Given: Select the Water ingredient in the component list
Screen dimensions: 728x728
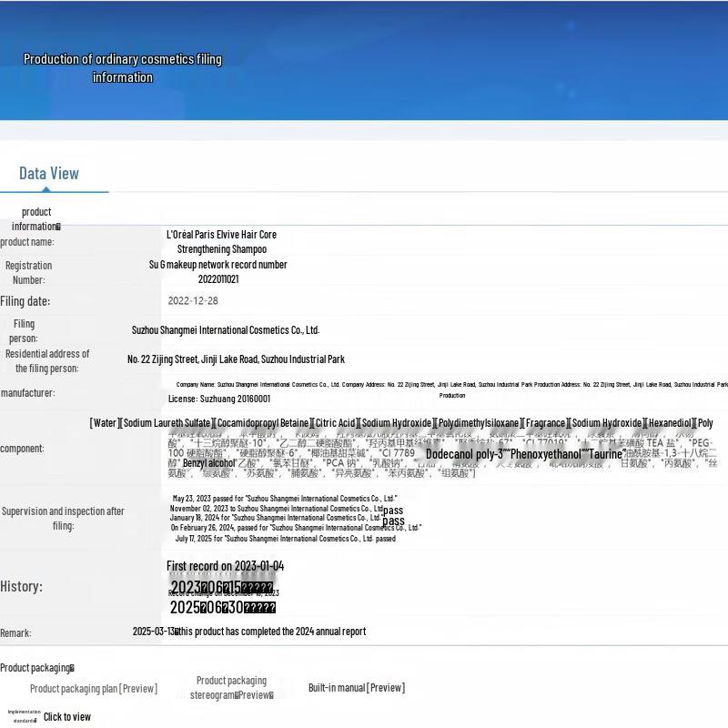Looking at the screenshot, I should click(x=105, y=423).
